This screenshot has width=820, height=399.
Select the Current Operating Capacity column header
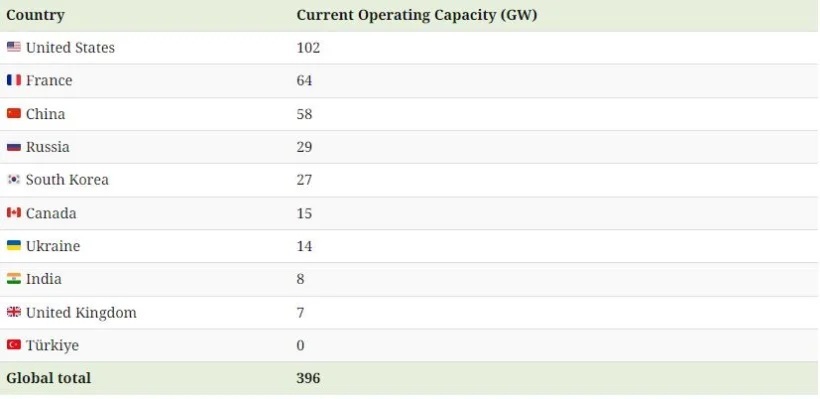point(417,15)
